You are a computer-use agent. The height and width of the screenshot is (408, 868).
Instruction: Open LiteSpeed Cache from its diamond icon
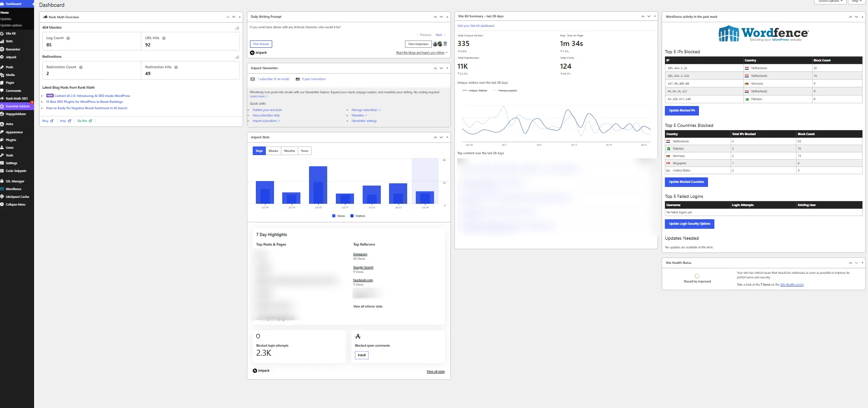[x=2, y=196]
